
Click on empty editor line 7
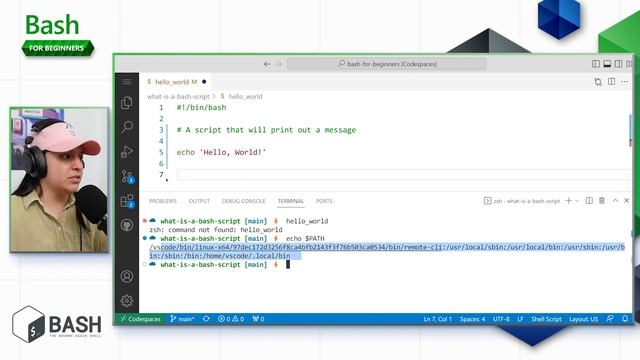[403, 175]
